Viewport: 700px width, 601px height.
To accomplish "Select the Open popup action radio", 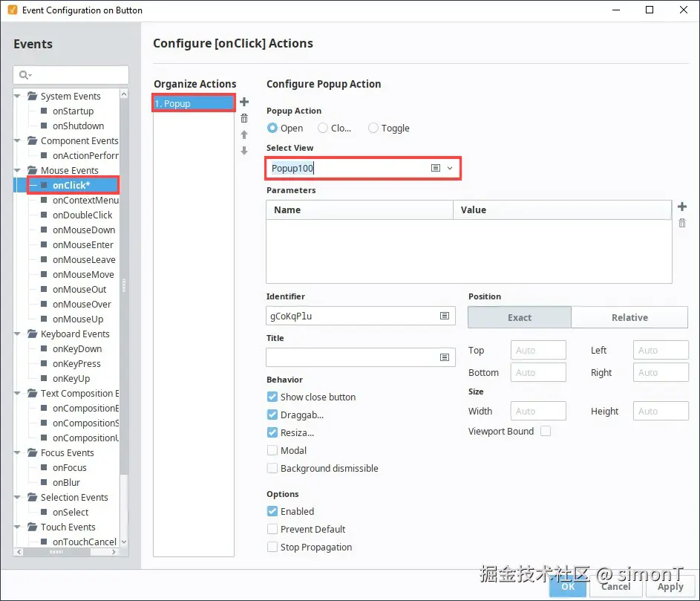I will pos(272,129).
